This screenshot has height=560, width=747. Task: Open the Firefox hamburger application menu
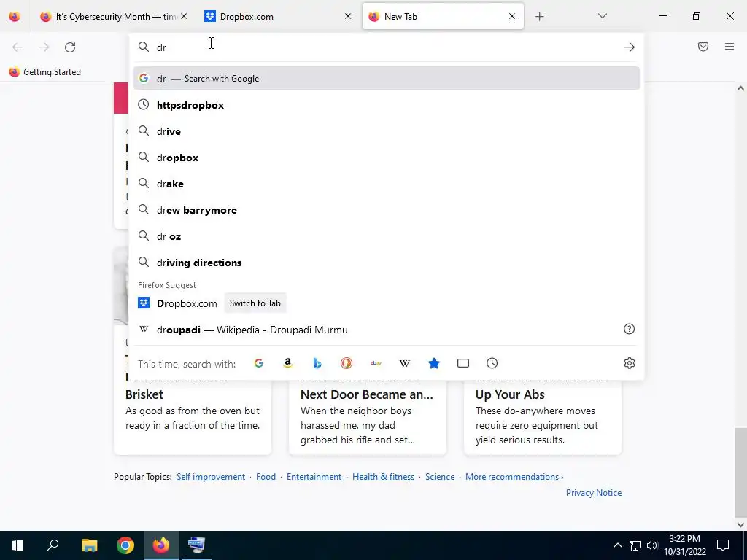[729, 47]
